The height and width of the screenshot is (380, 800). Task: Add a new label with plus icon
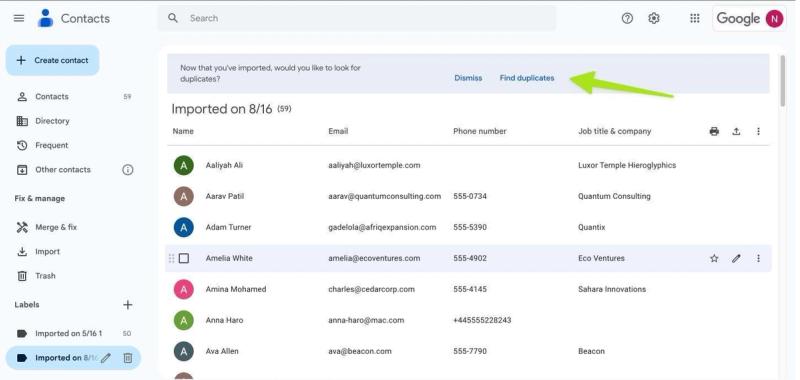[128, 305]
